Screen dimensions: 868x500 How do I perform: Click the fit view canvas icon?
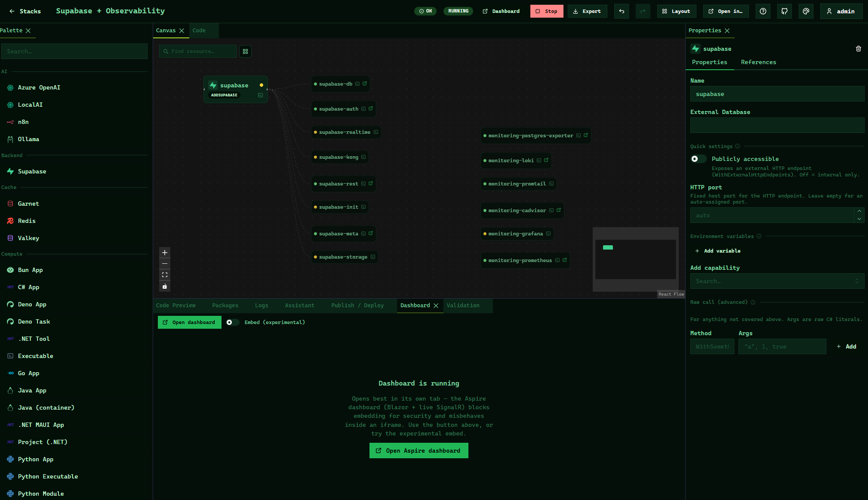(x=165, y=275)
